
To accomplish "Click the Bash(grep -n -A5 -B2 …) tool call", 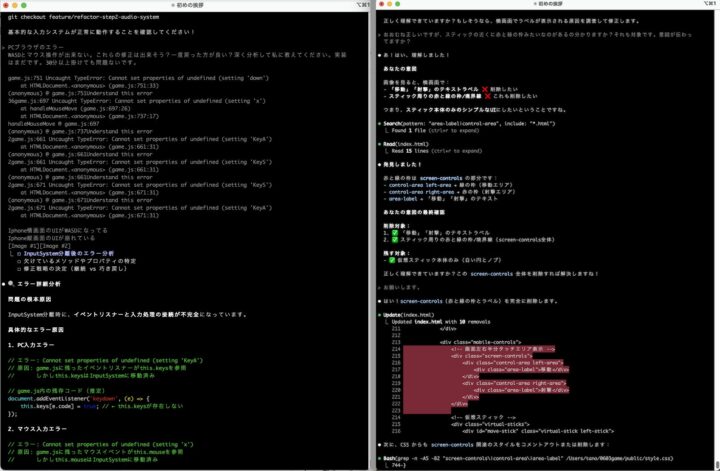I will [528, 458].
